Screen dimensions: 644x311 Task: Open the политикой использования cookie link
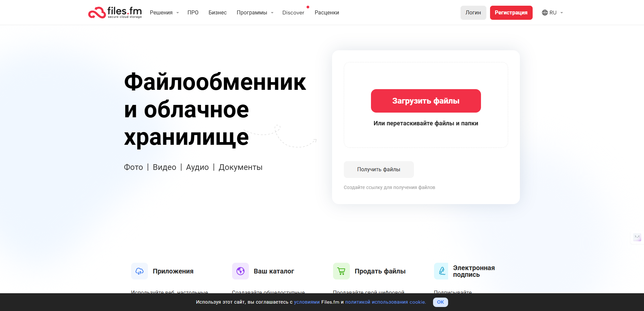[385, 302]
